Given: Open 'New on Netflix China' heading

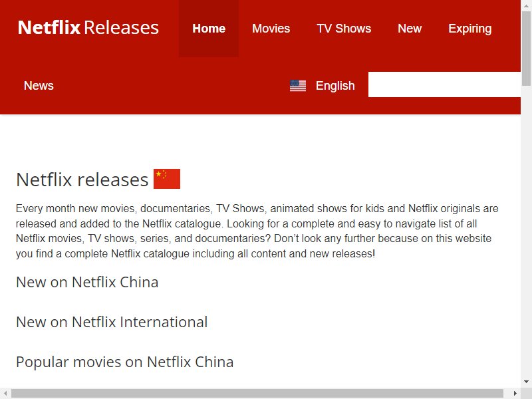Looking at the screenshot, I should click(87, 282).
